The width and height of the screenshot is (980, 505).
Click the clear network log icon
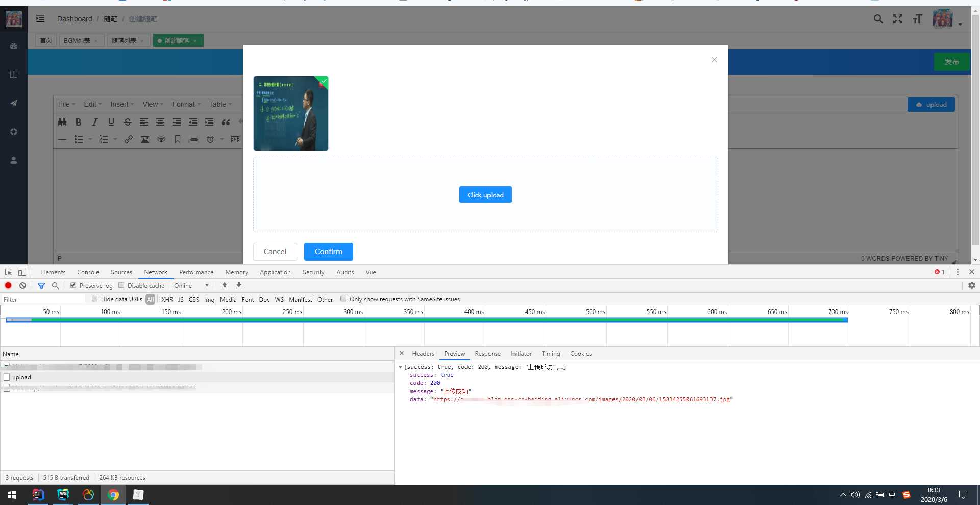(22, 286)
